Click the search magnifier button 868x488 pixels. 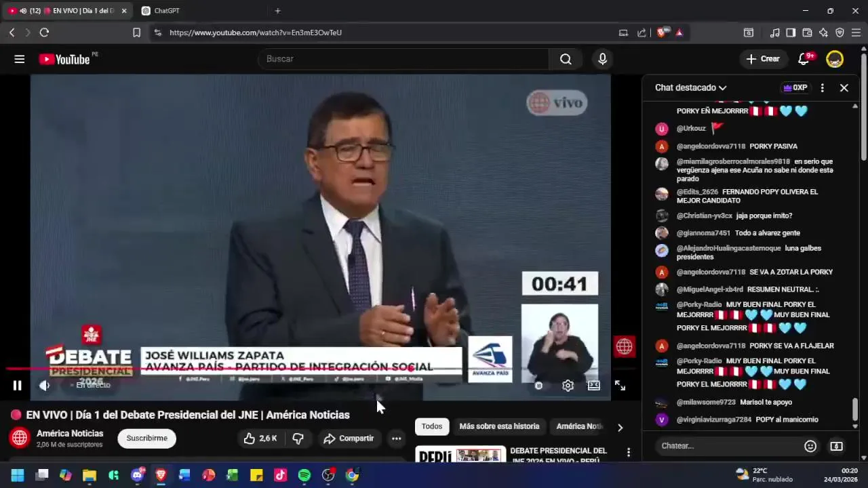pyautogui.click(x=566, y=59)
